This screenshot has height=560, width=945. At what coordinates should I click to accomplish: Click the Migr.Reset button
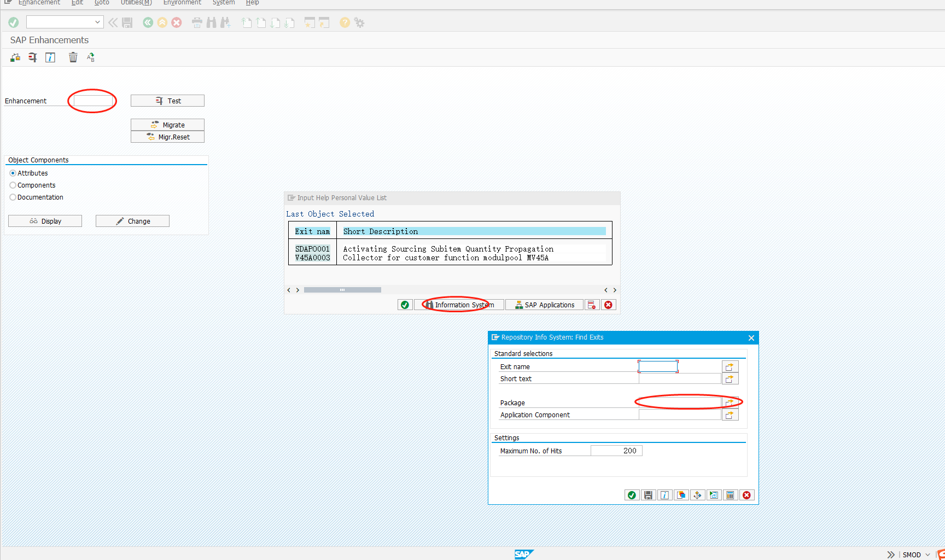pyautogui.click(x=167, y=137)
